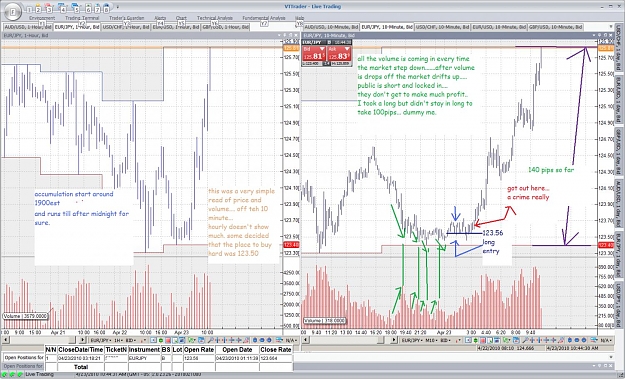Image resolution: width=625 pixels, height=380 pixels.
Task: Switch to GBP/USD, 10-Minute, Bid tab
Action: click(556, 27)
